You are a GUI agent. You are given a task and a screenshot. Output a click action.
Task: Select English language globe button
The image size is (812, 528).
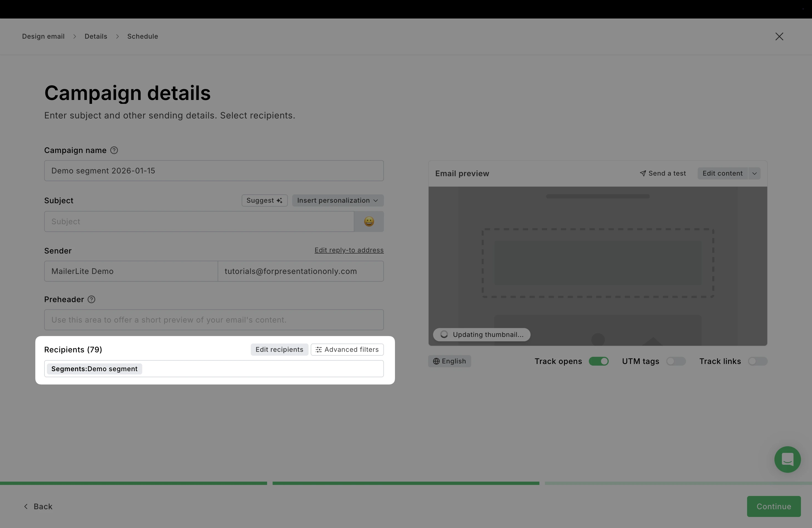click(449, 361)
